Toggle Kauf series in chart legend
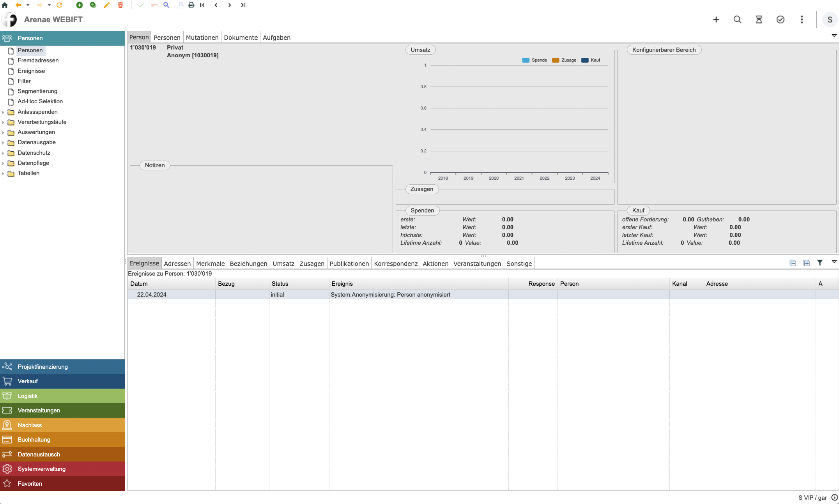Image resolution: width=839 pixels, height=504 pixels. [x=591, y=60]
